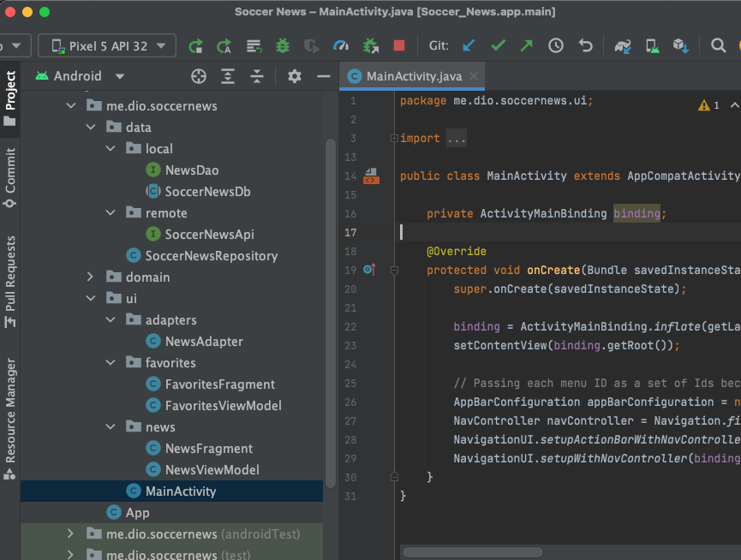The height and width of the screenshot is (560, 741).
Task: Expand the domain folder
Action: click(x=90, y=277)
